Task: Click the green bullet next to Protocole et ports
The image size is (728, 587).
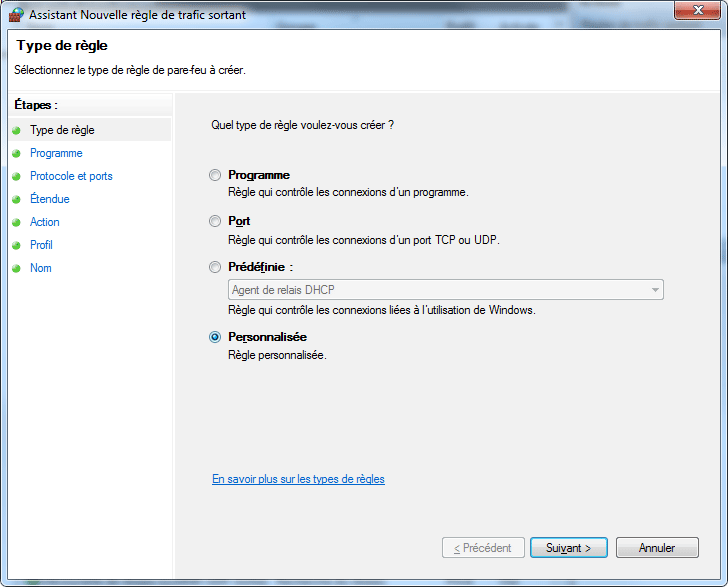Action: [16, 176]
